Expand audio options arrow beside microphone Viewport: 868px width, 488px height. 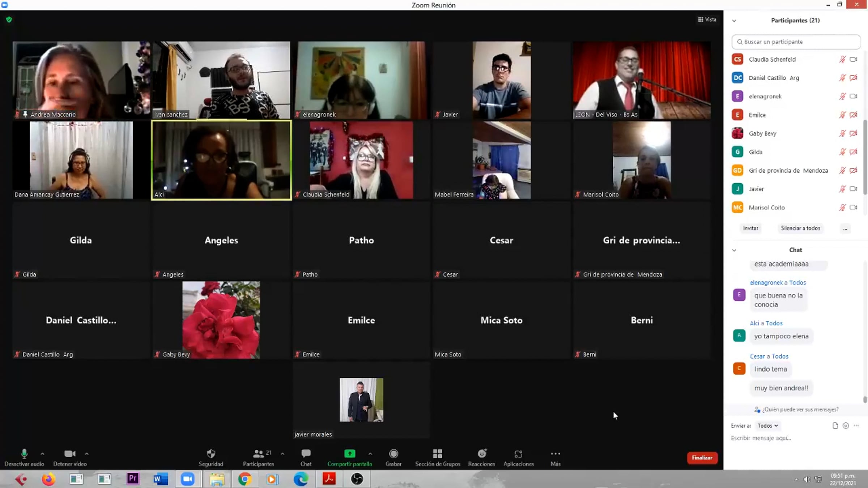[42, 454]
